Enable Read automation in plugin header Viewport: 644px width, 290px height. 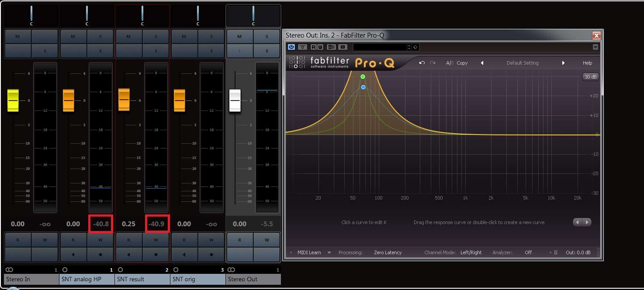(314, 47)
